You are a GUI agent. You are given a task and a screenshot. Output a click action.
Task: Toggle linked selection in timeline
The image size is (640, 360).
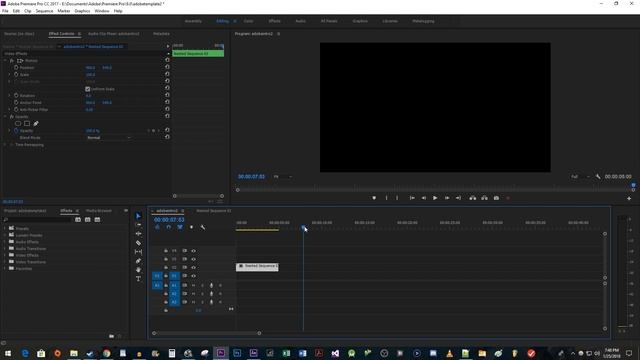pyautogui.click(x=180, y=227)
